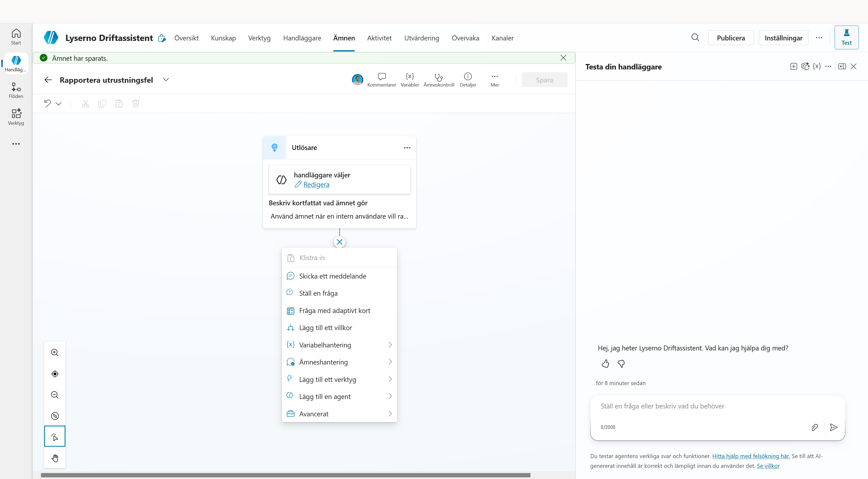Give thumbs down to greeting message
868x479 pixels.
(x=621, y=363)
